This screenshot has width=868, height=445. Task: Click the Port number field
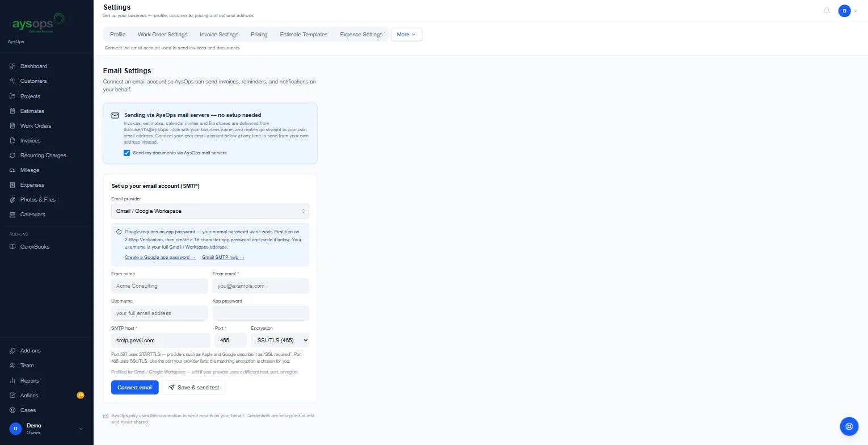pyautogui.click(x=230, y=341)
